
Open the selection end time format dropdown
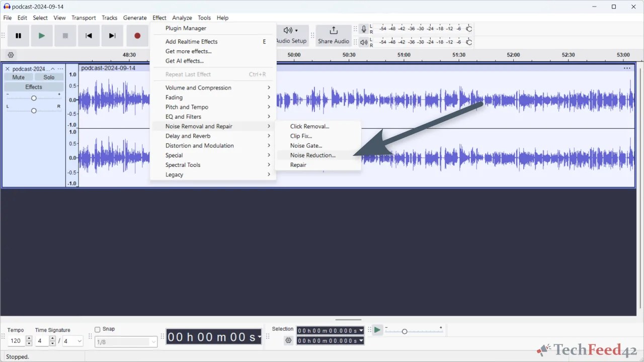361,341
